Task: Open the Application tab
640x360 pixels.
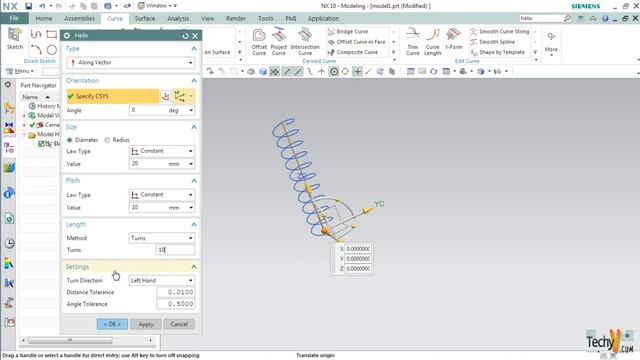Action: coord(323,18)
